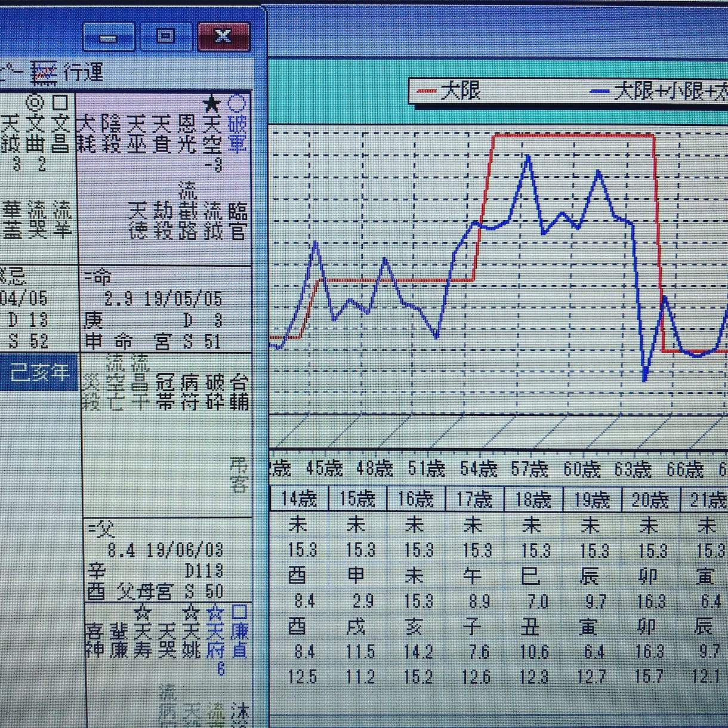Viewport: 728px width, 728px height.
Task: Click the chart icon beside the 行運 title
Action: [x=44, y=73]
